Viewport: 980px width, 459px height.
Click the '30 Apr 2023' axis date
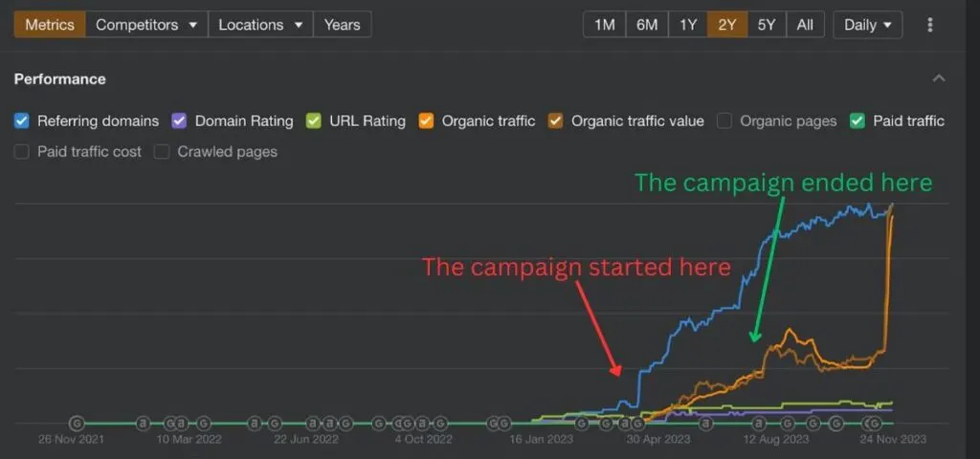click(658, 440)
